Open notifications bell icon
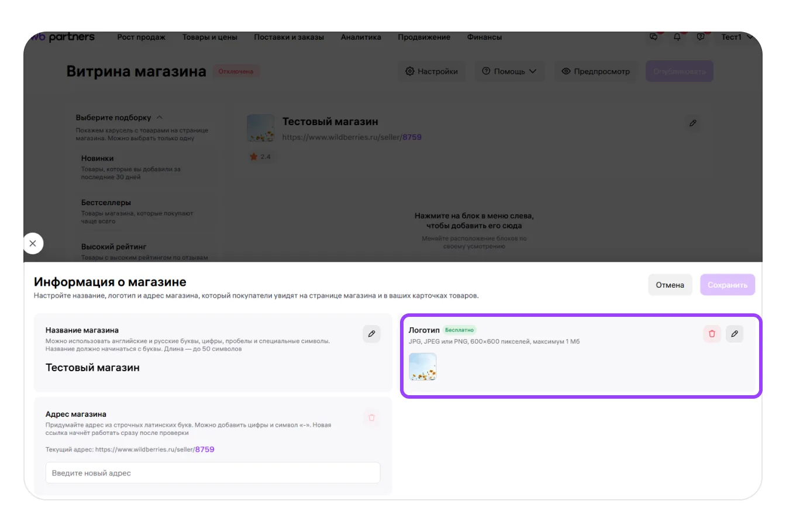This screenshot has width=786, height=532. point(677,37)
